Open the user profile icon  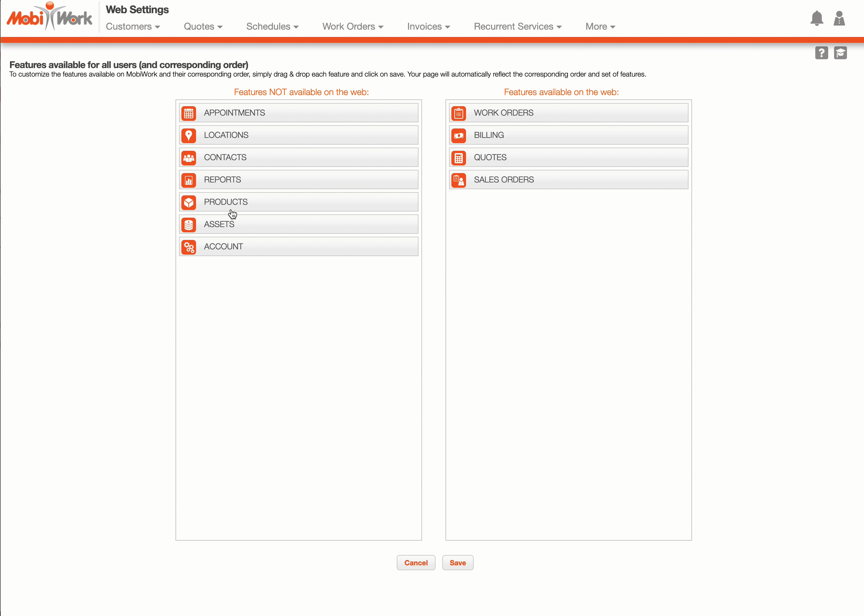click(839, 18)
